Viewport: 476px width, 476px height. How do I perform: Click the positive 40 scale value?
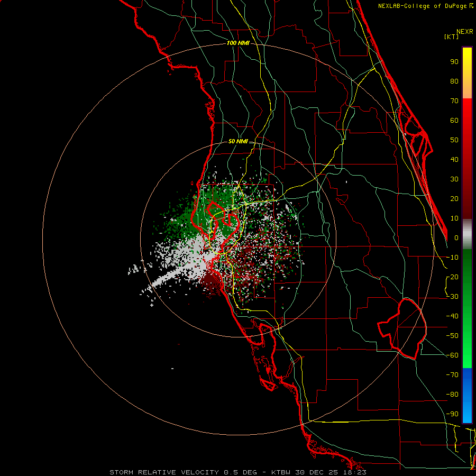point(454,159)
